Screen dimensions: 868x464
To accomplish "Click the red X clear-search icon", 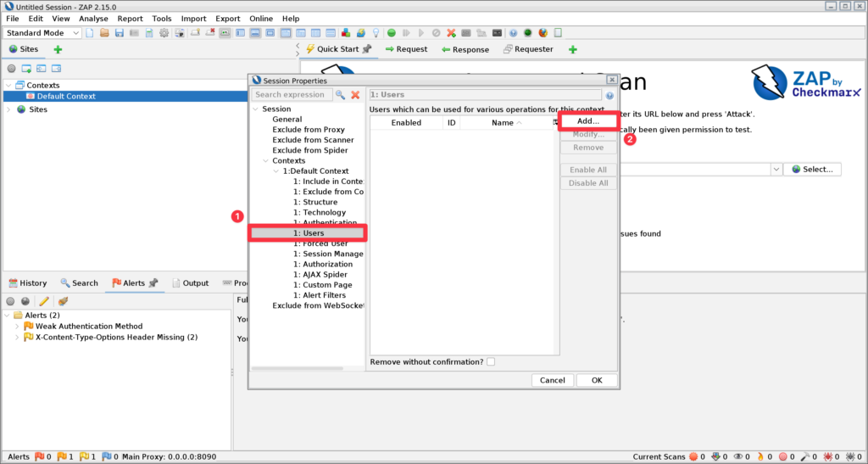I will coord(355,95).
